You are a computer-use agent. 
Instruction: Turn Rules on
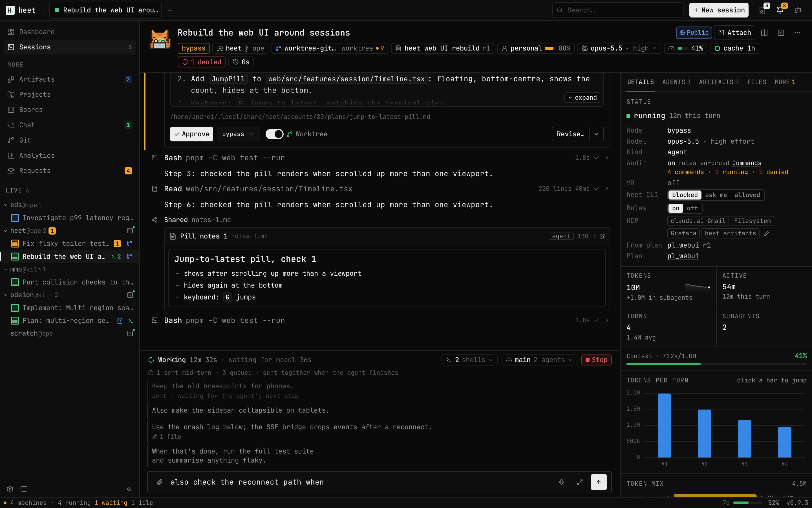[676, 208]
